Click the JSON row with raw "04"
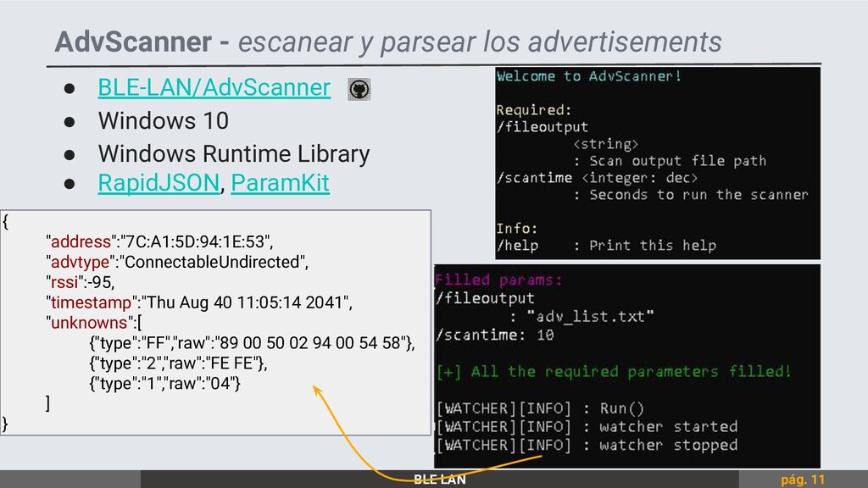The height and width of the screenshot is (488, 868). (x=165, y=384)
